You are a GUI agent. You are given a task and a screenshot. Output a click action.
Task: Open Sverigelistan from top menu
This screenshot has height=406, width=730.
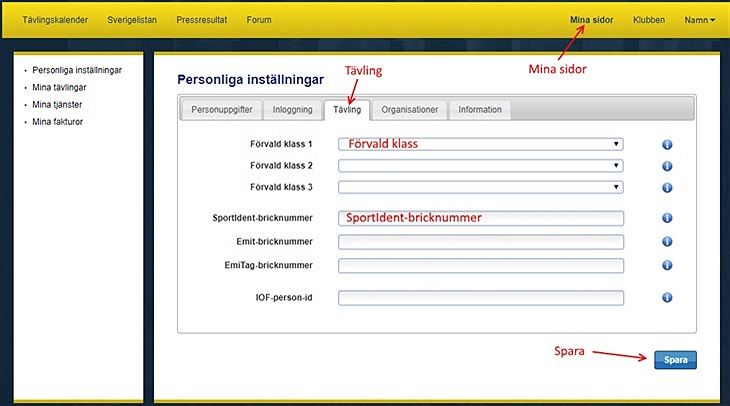tap(132, 20)
